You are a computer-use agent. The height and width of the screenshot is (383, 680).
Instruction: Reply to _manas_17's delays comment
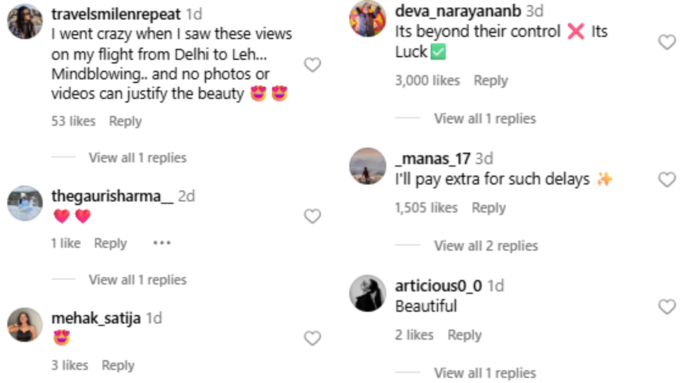coord(488,208)
